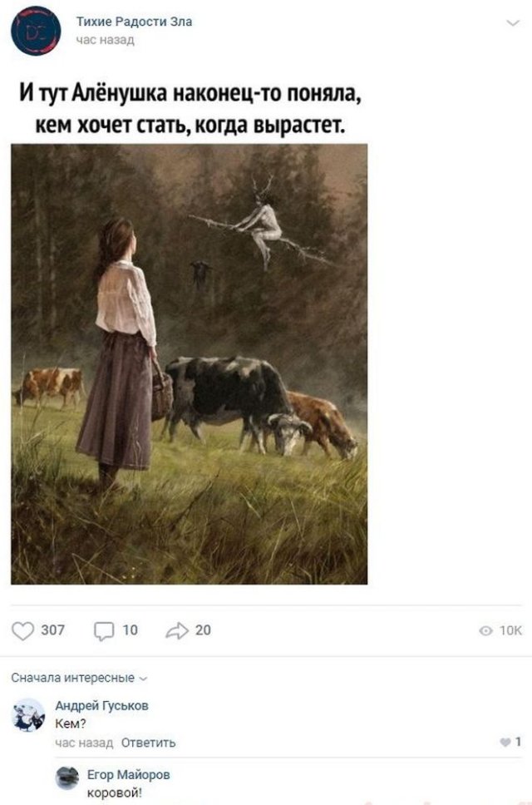Expand the post options chevron menu

[512, 22]
